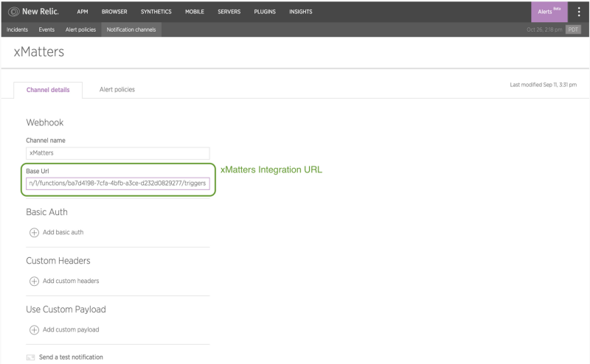Go to the Browser section
This screenshot has height=364, width=590.
click(x=114, y=11)
